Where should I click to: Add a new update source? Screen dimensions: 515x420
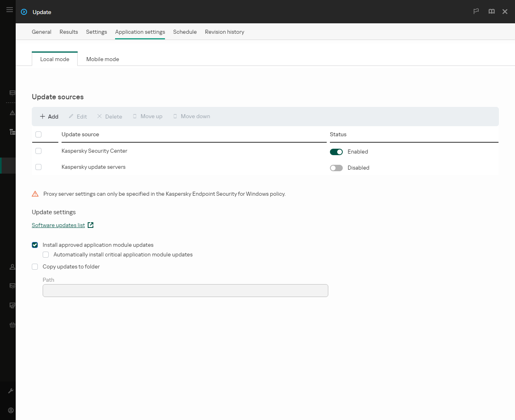[49, 116]
